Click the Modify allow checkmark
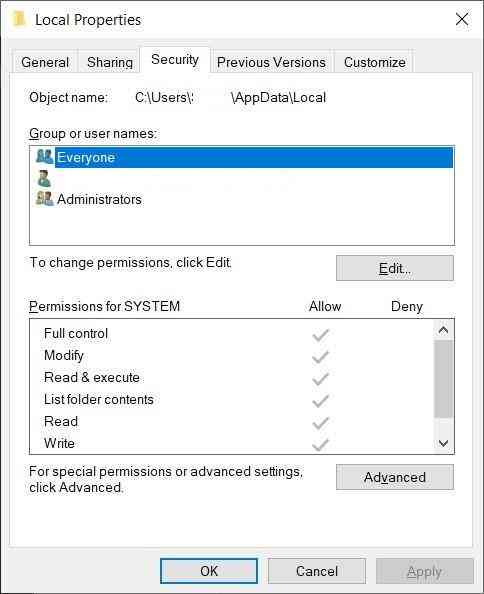Viewport: 484px width, 594px height. pyautogui.click(x=320, y=357)
